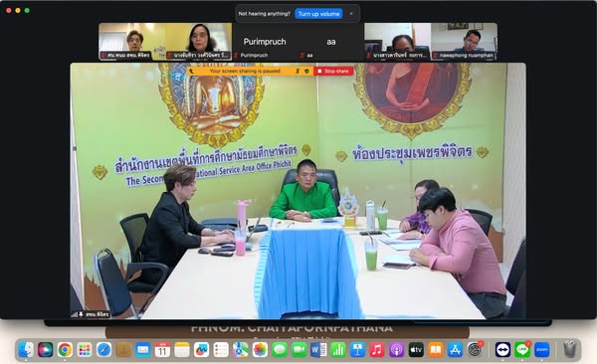Open the security shield in sharing bar
Screen dimensions: 597x364
[x=306, y=72]
